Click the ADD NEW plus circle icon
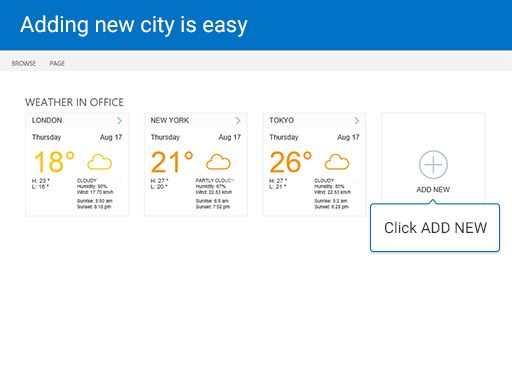The image size is (512, 384). [433, 165]
